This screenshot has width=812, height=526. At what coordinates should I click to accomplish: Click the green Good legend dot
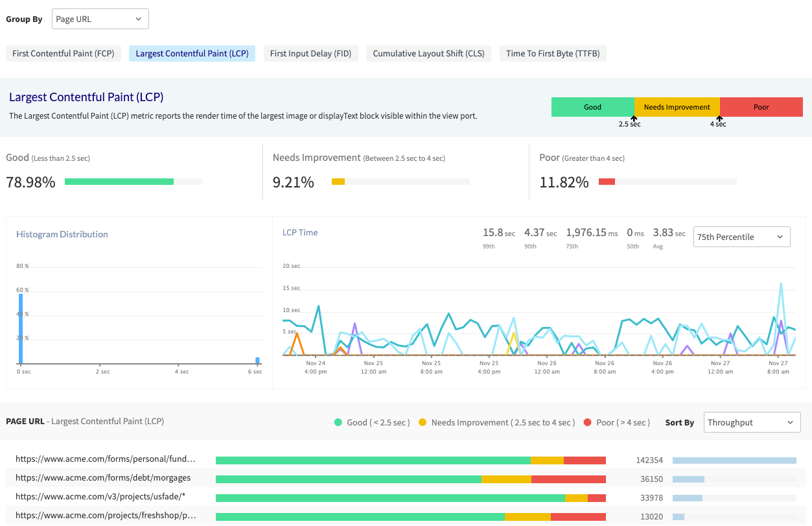pos(338,422)
